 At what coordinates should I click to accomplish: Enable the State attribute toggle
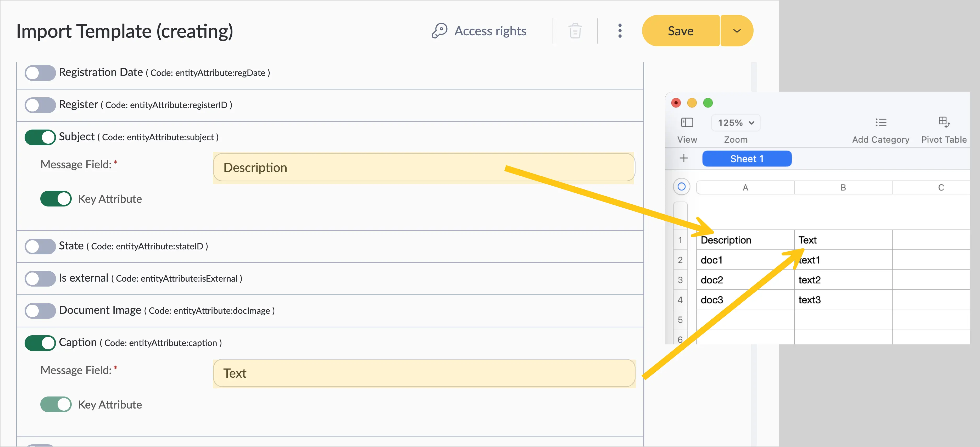point(40,247)
